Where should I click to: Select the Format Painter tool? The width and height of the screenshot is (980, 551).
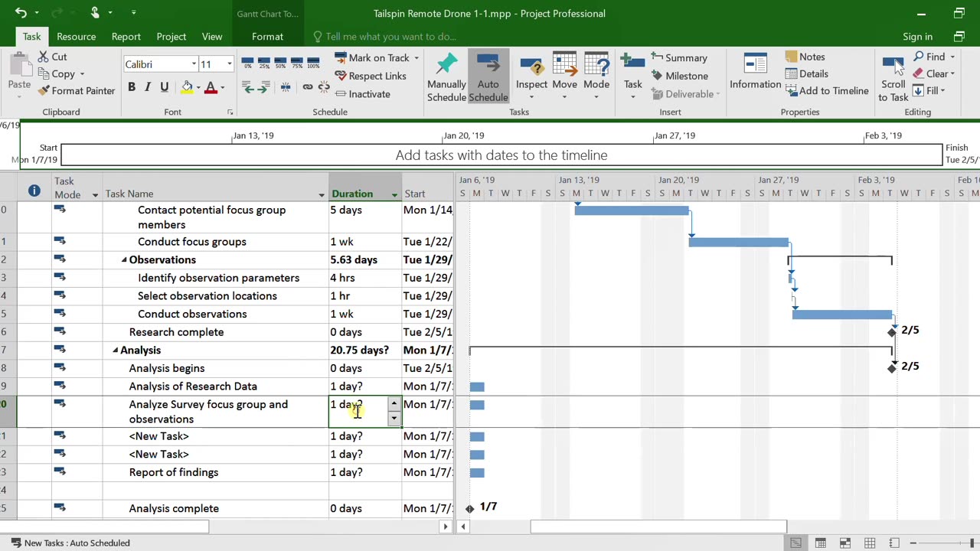point(77,90)
